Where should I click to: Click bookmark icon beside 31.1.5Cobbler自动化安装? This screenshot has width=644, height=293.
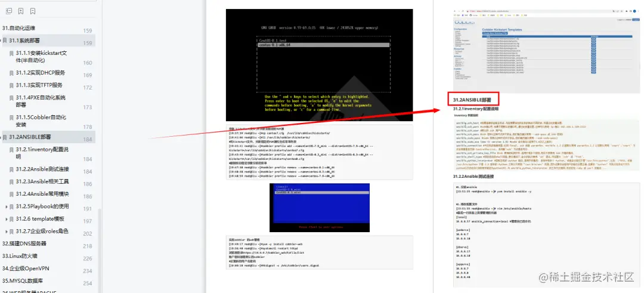[x=11, y=118]
